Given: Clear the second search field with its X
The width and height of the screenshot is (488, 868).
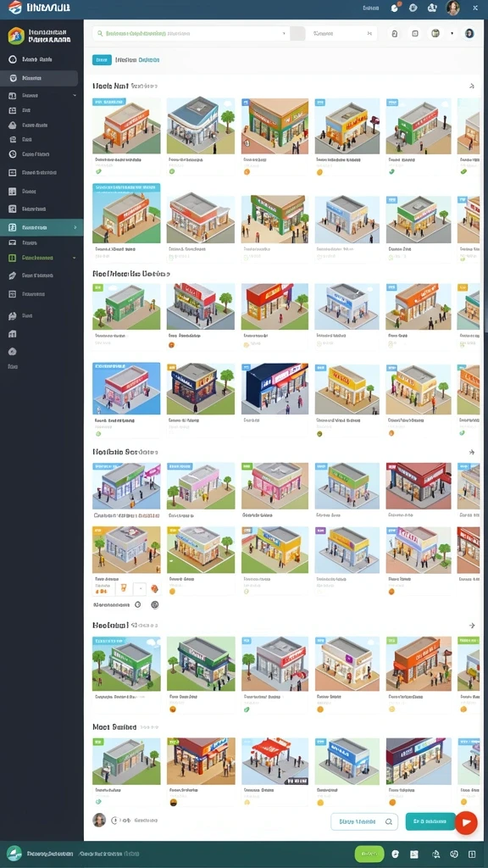Looking at the screenshot, I should 369,34.
